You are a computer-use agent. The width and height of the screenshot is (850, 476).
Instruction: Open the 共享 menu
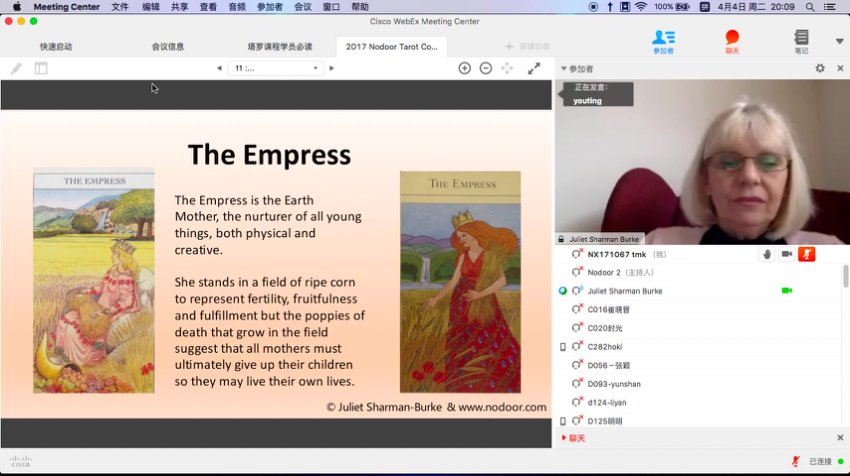click(x=179, y=7)
